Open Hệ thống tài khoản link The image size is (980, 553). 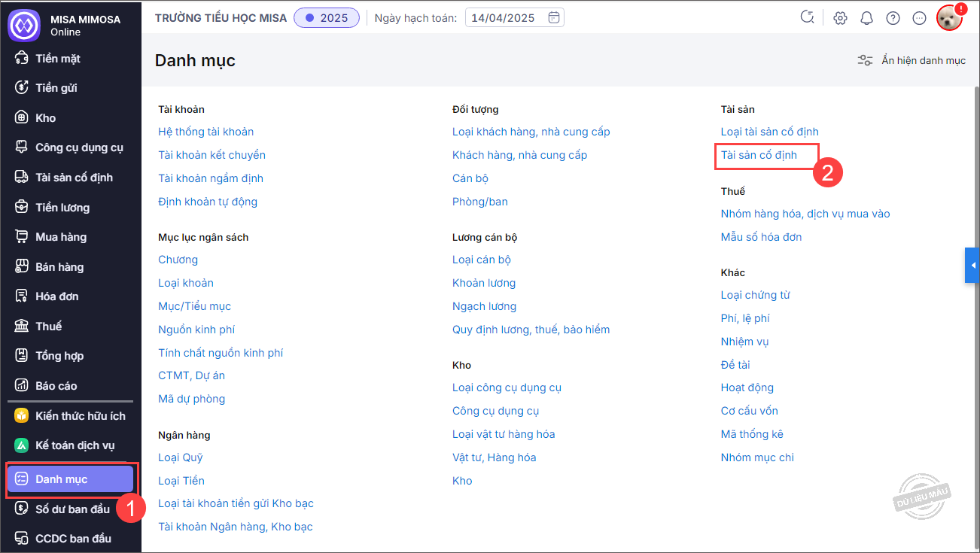pos(205,132)
